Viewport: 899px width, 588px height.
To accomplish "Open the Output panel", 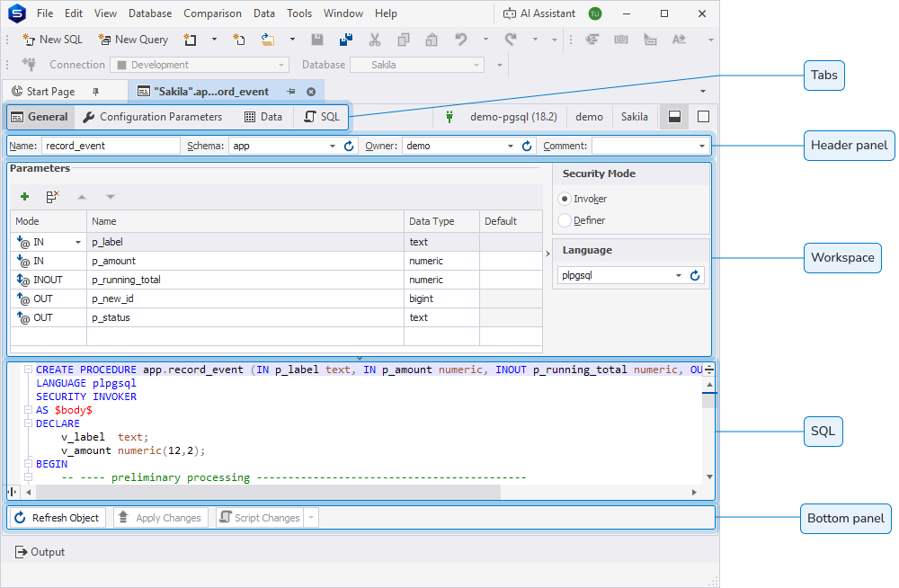I will pos(40,552).
